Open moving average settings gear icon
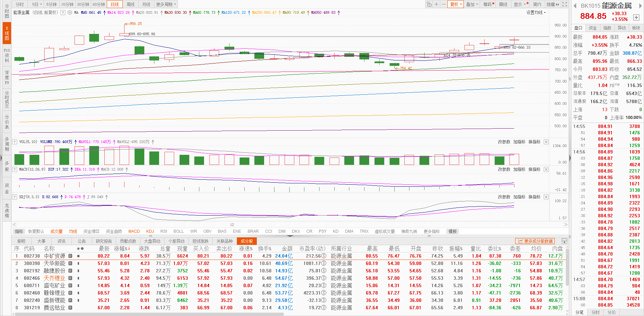644x316 pixels. [70, 12]
